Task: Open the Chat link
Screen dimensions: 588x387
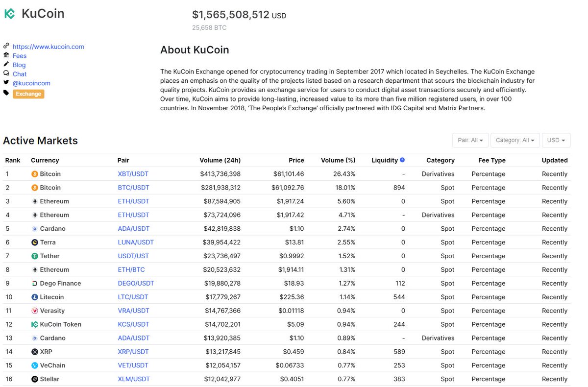Action: [20, 74]
